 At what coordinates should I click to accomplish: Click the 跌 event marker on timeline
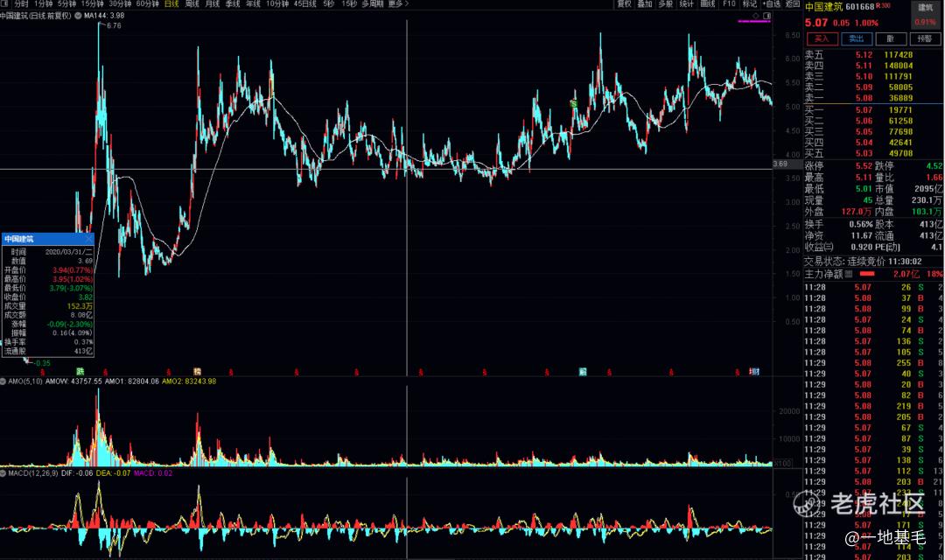pyautogui.click(x=80, y=371)
